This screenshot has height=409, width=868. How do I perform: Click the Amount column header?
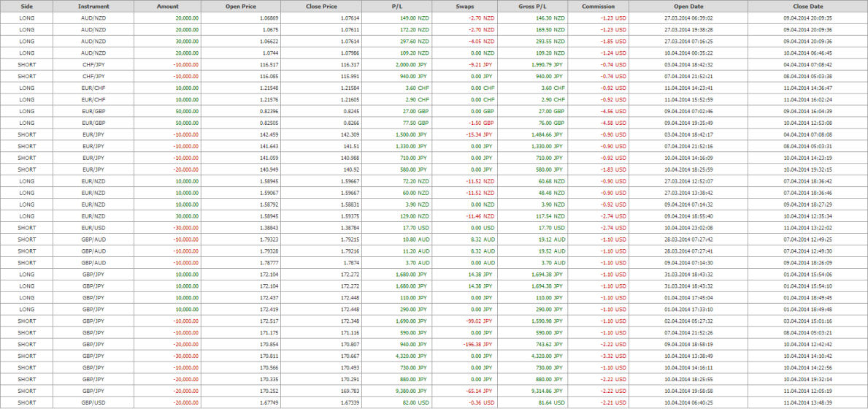[x=167, y=7]
